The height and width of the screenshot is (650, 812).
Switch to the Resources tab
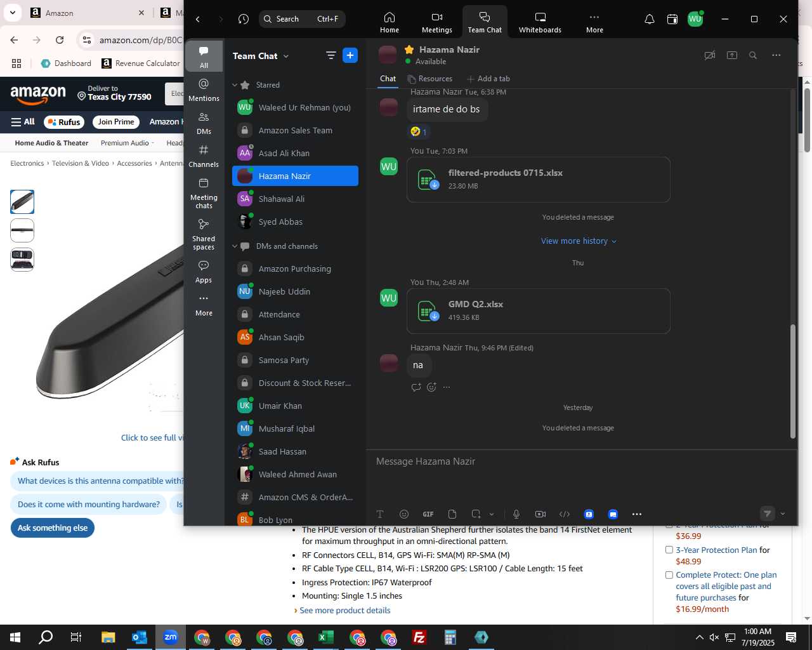click(x=430, y=79)
